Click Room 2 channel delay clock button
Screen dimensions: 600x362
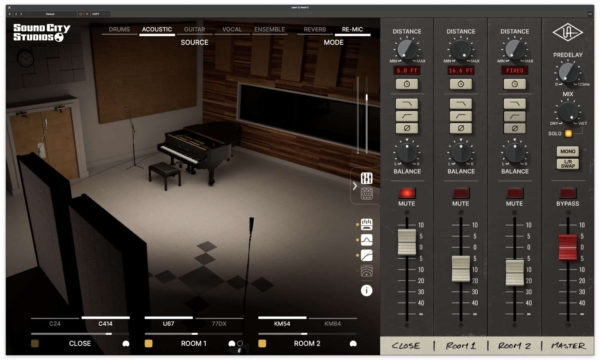515,84
